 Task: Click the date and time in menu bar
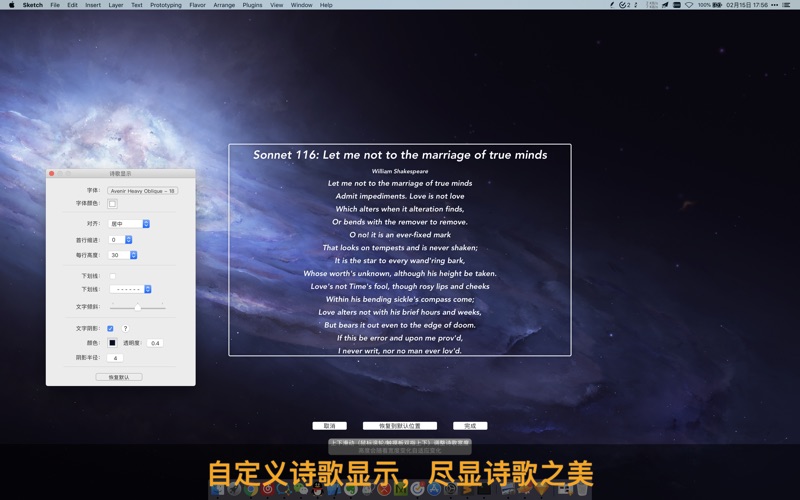click(747, 5)
